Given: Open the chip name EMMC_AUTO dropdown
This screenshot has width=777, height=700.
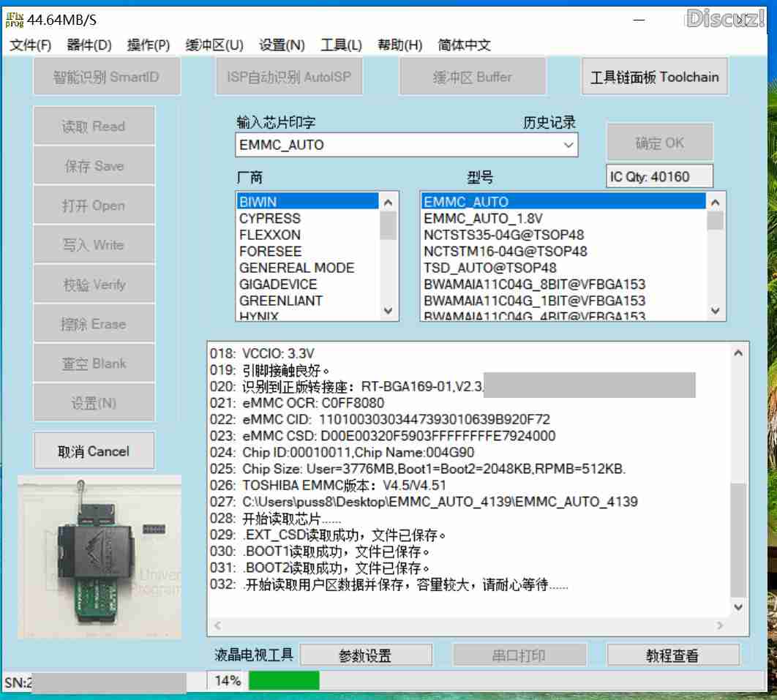Looking at the screenshot, I should (x=567, y=146).
